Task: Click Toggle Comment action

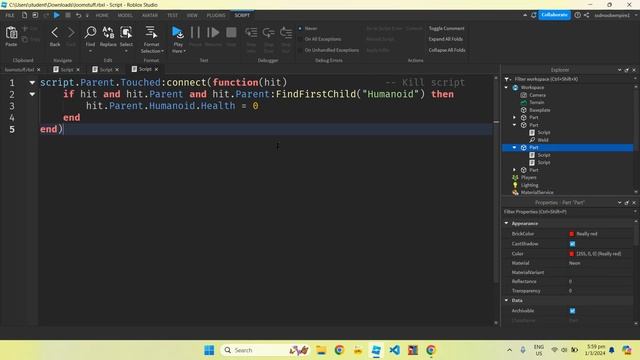Action: [447, 29]
